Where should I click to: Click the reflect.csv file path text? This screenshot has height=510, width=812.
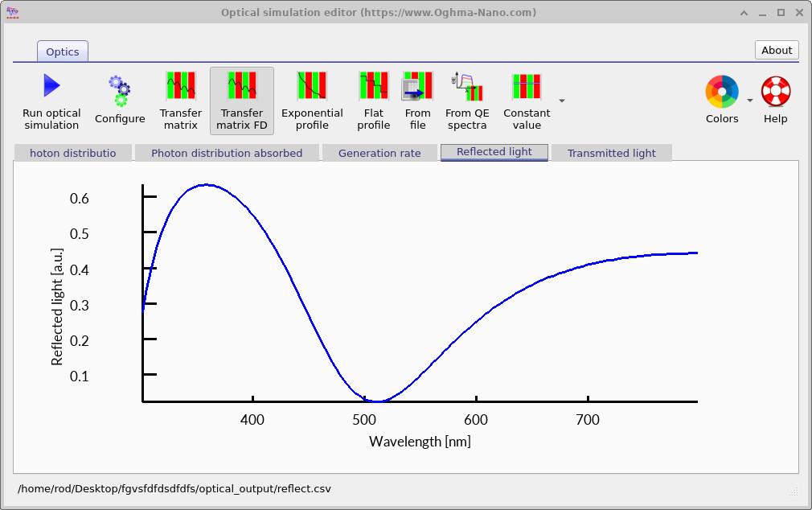174,489
